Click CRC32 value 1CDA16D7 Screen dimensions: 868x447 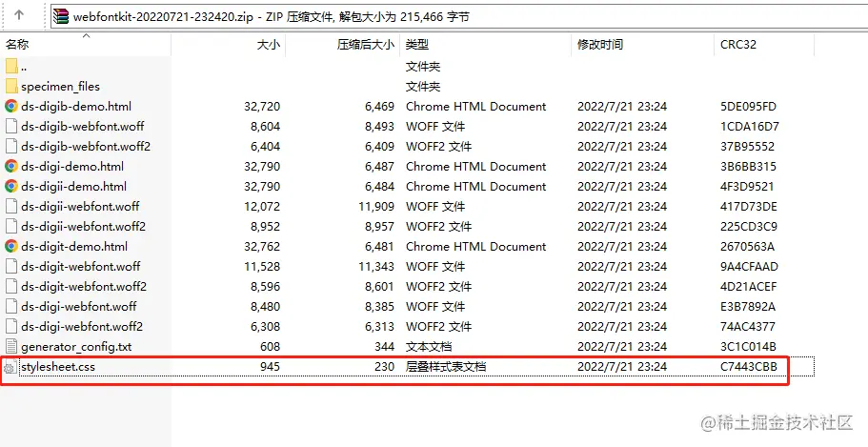tap(750, 127)
